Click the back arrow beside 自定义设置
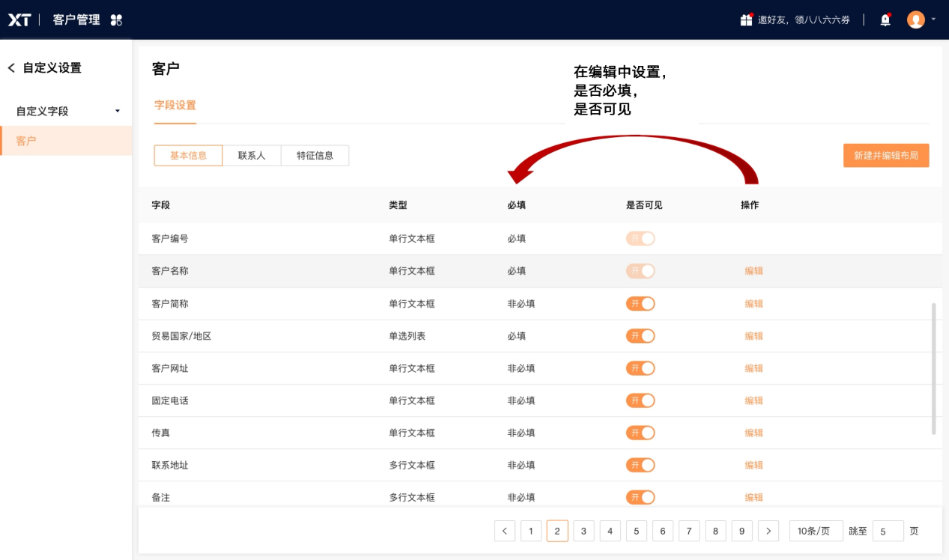 click(x=10, y=67)
